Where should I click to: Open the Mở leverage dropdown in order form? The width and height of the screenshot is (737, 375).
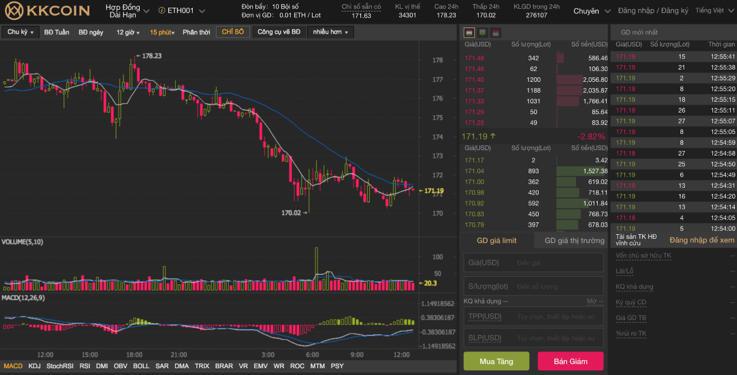point(594,301)
